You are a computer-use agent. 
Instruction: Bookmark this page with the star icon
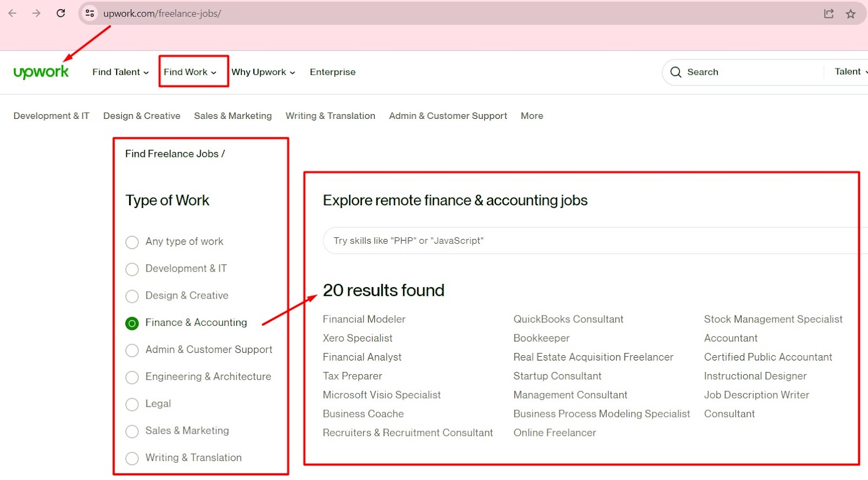pyautogui.click(x=851, y=14)
